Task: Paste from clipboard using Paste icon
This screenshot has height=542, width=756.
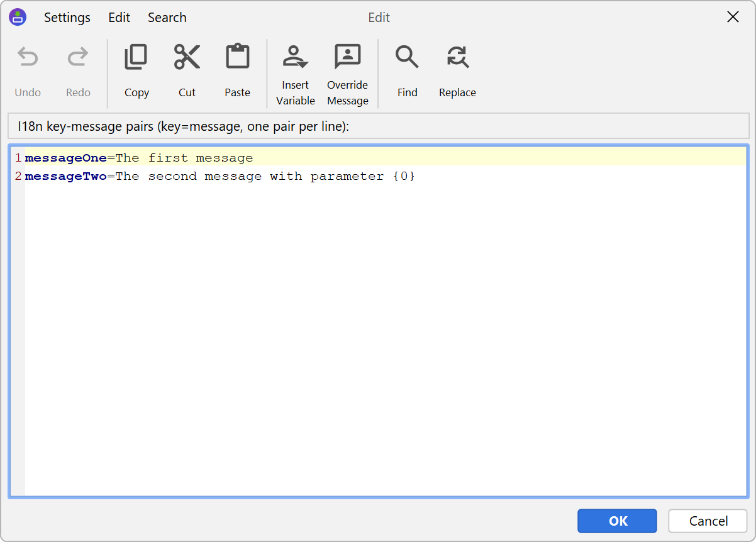Action: tap(237, 58)
